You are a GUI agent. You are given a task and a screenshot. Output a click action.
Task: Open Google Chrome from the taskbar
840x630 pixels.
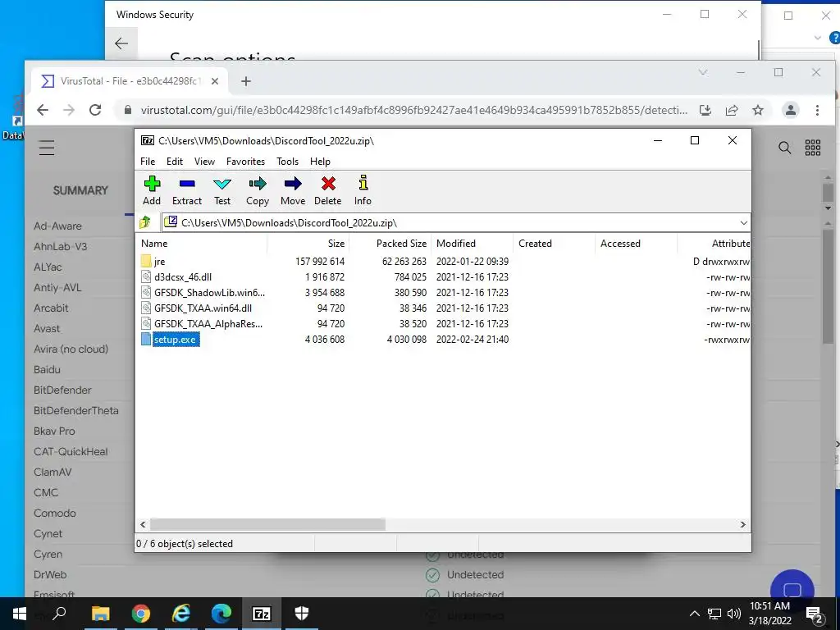pos(141,614)
